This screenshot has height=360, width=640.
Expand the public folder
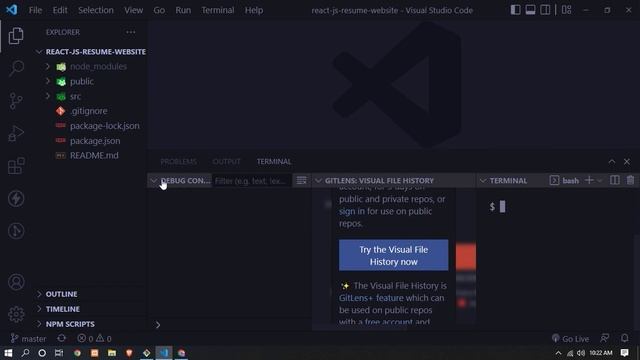point(48,81)
